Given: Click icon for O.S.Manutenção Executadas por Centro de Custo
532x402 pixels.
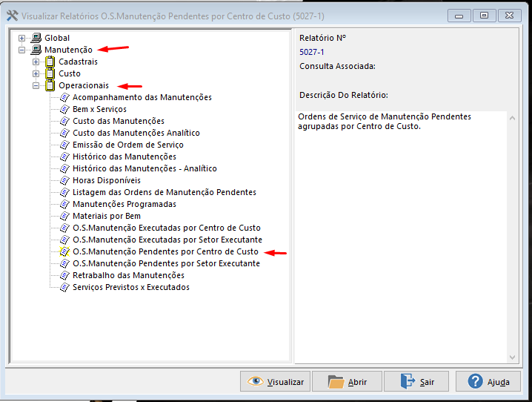Looking at the screenshot, I should pyautogui.click(x=64, y=228).
